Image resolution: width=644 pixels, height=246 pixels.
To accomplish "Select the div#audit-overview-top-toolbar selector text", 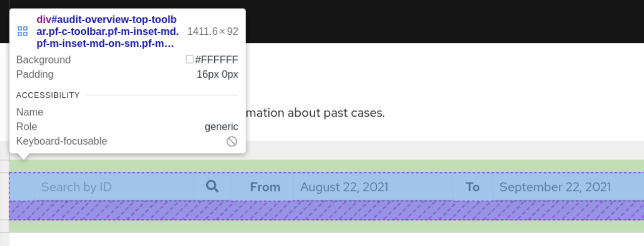I will 107,31.
